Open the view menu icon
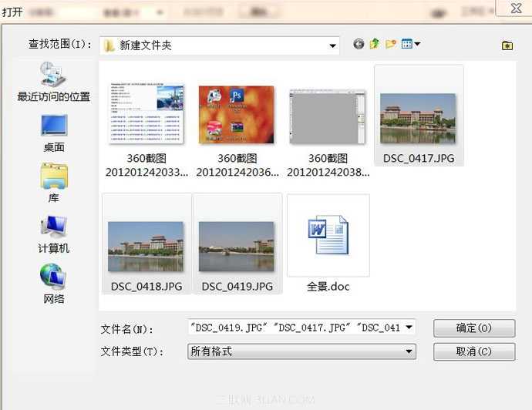The width and height of the screenshot is (532, 410). tap(410, 44)
